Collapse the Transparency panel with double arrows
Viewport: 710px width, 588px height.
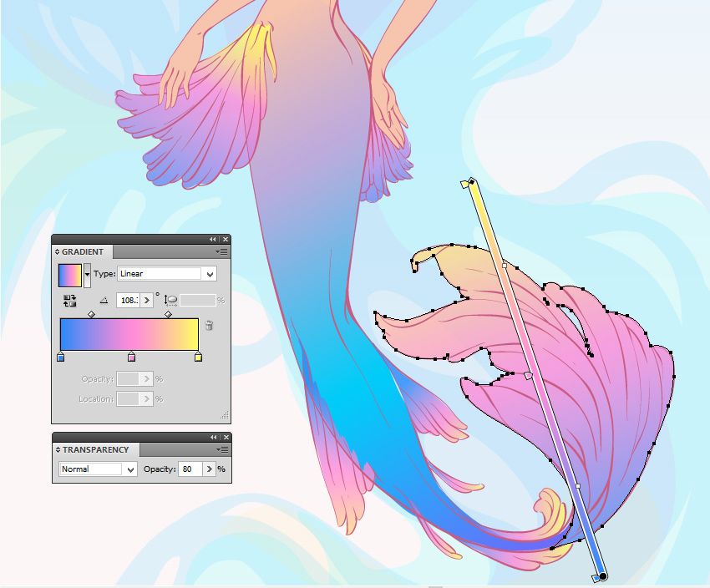coord(213,438)
